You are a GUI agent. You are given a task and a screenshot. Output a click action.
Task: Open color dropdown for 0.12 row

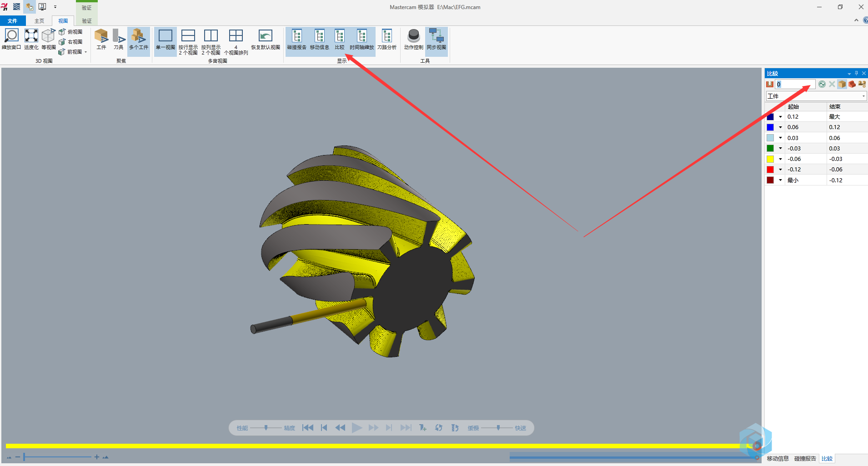click(780, 117)
